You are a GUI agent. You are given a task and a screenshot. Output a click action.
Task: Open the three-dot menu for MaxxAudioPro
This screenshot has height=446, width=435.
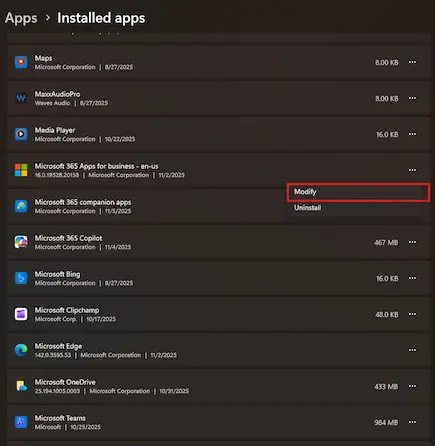click(x=412, y=98)
